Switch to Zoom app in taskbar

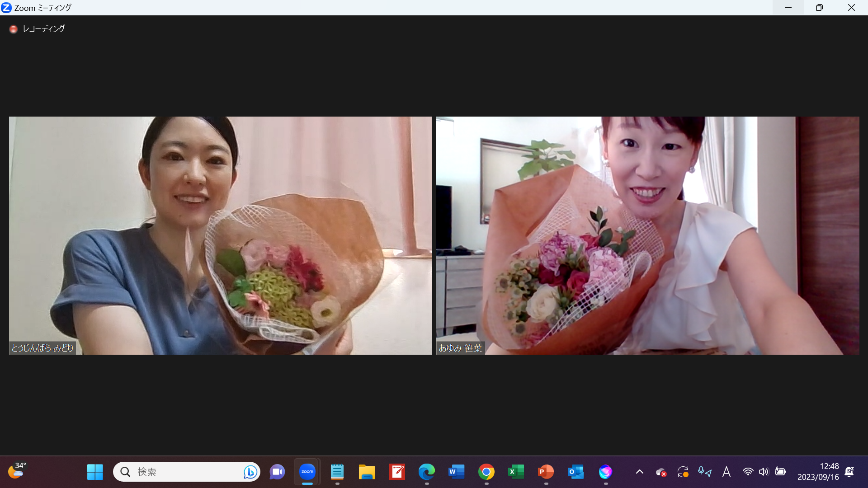[x=307, y=472]
